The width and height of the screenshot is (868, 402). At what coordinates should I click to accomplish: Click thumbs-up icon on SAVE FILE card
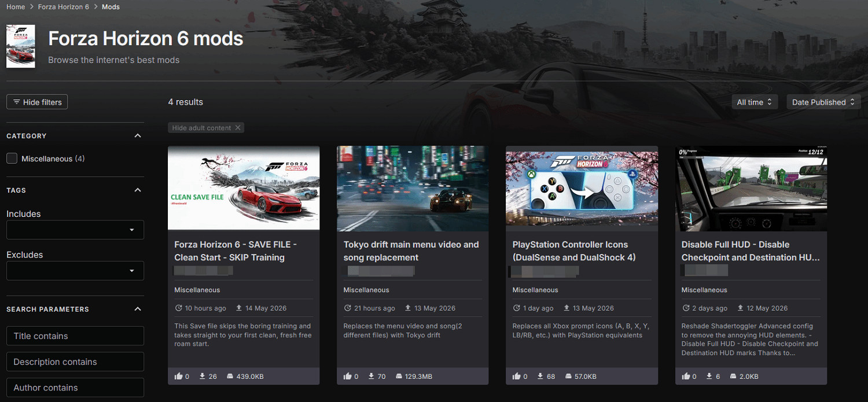tap(178, 376)
